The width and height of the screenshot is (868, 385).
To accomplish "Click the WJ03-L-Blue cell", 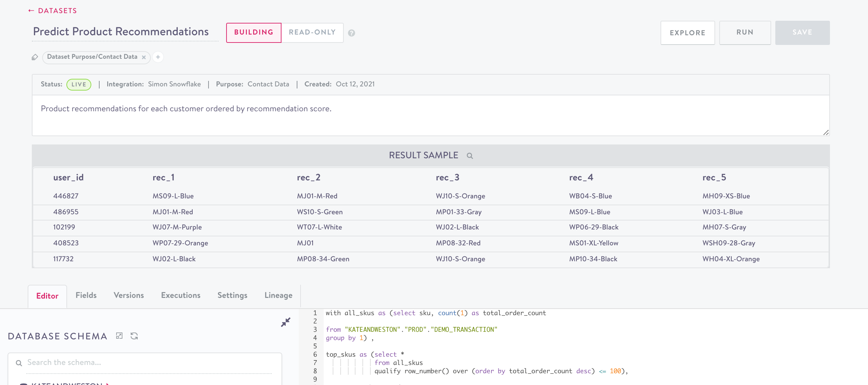I will pyautogui.click(x=722, y=212).
